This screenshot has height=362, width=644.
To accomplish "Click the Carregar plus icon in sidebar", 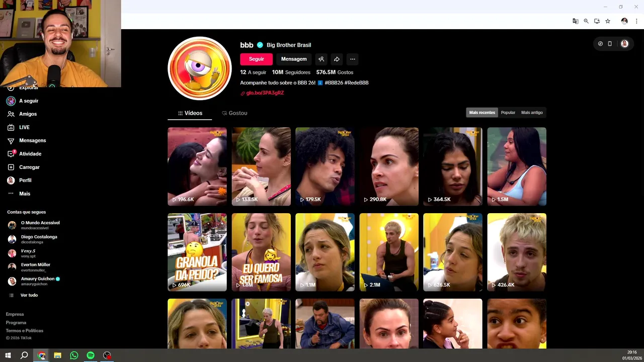I will click(x=11, y=167).
